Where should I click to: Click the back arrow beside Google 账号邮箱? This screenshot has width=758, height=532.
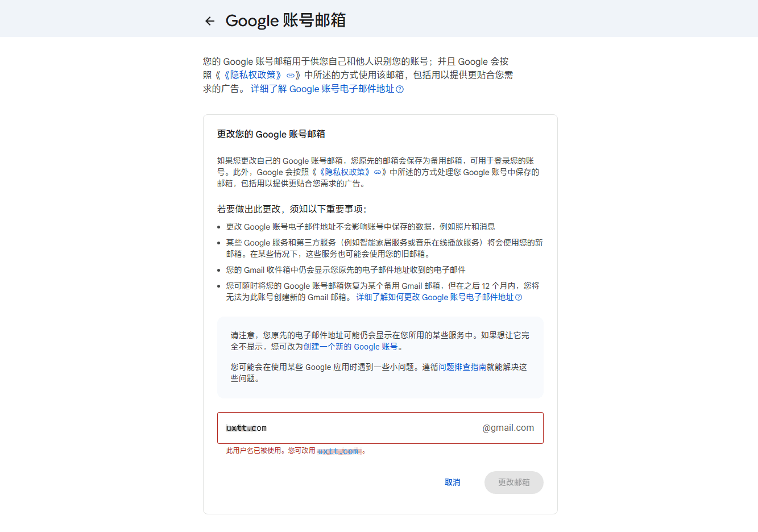pos(210,21)
